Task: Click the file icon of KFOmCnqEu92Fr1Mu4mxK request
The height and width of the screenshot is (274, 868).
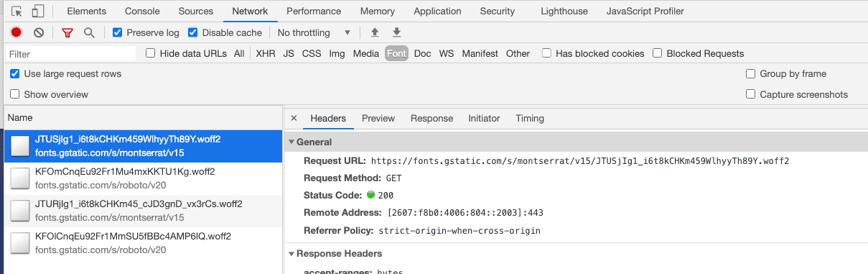Action: [x=19, y=178]
